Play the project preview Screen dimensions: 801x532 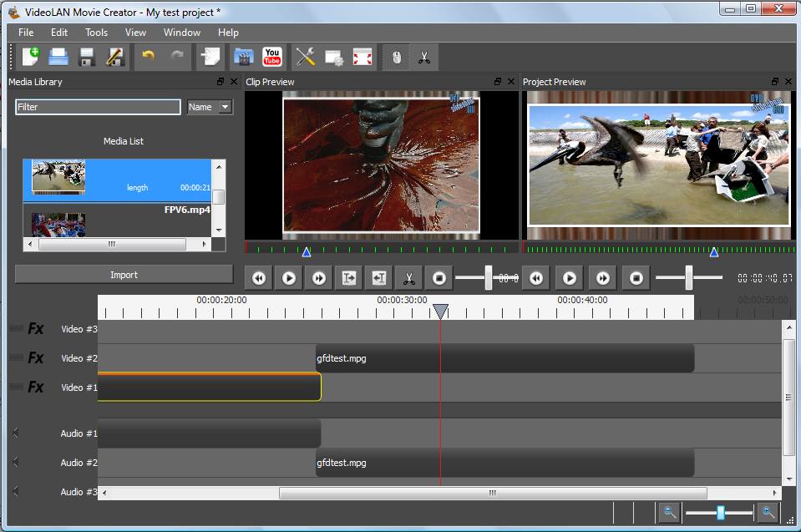coord(570,278)
